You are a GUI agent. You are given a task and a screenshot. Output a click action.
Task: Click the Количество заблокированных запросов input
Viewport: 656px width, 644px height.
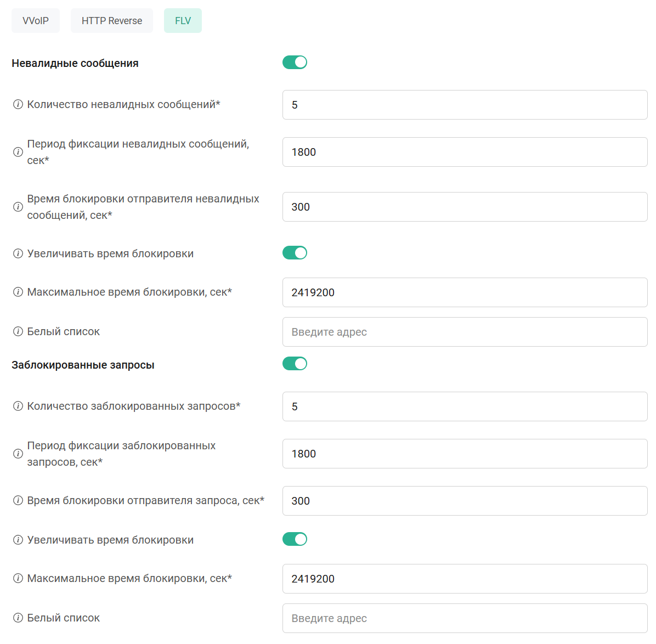(465, 406)
